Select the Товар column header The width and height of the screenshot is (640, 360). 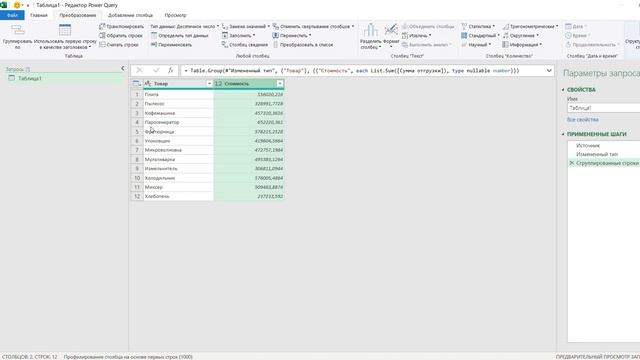(178, 84)
